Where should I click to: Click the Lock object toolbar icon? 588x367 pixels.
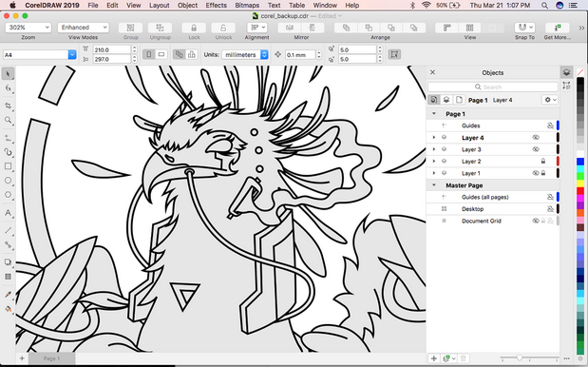(194, 28)
